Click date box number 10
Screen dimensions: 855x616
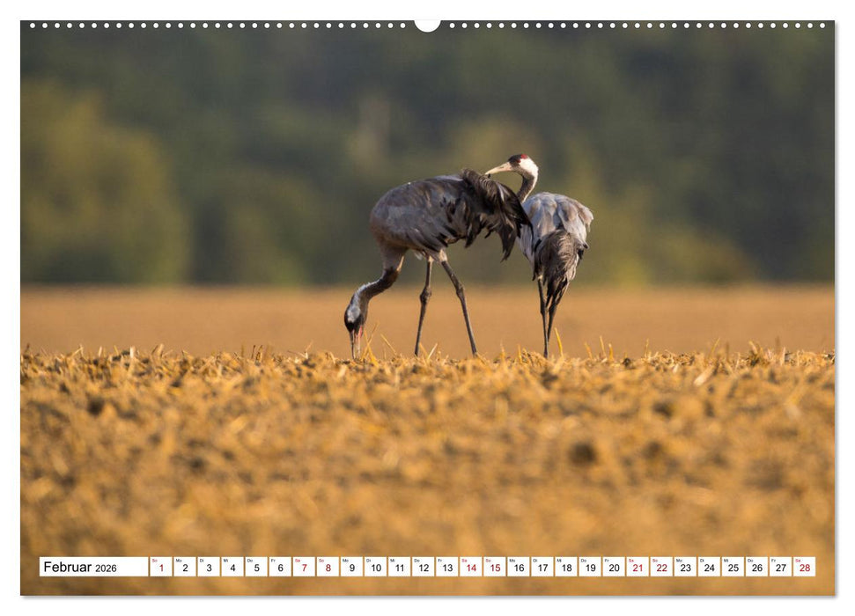[x=375, y=568]
